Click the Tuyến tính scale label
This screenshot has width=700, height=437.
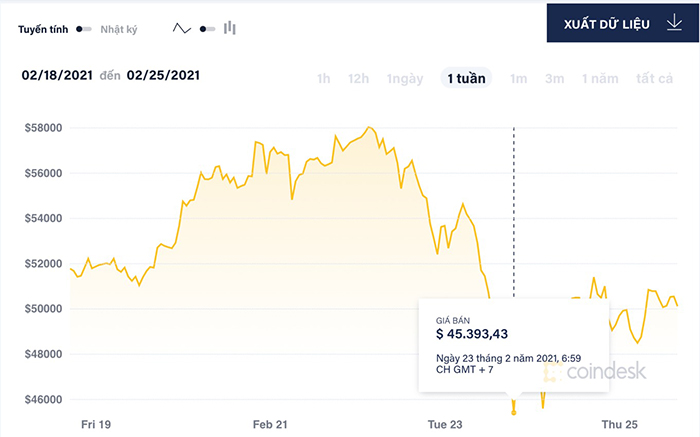(43, 29)
